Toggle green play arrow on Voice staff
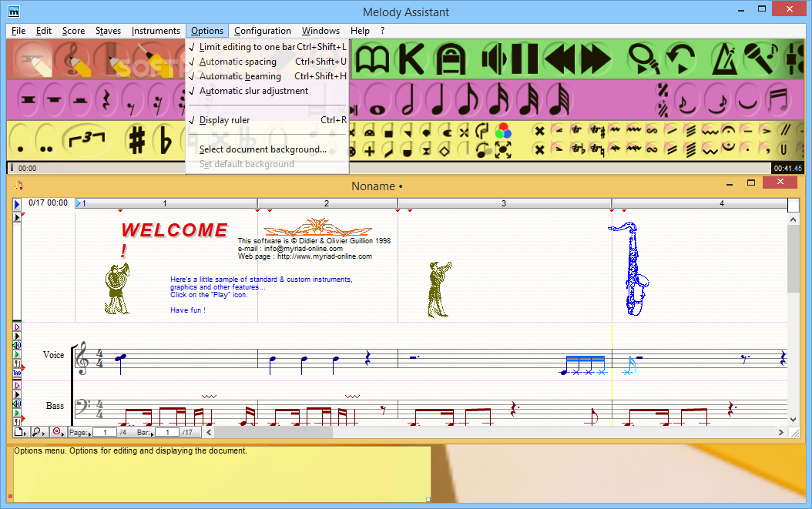The image size is (812, 509). coord(17,354)
